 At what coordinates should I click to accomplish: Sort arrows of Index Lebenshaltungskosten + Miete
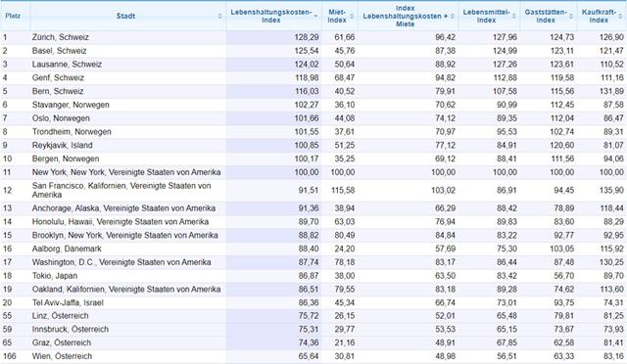(453, 16)
